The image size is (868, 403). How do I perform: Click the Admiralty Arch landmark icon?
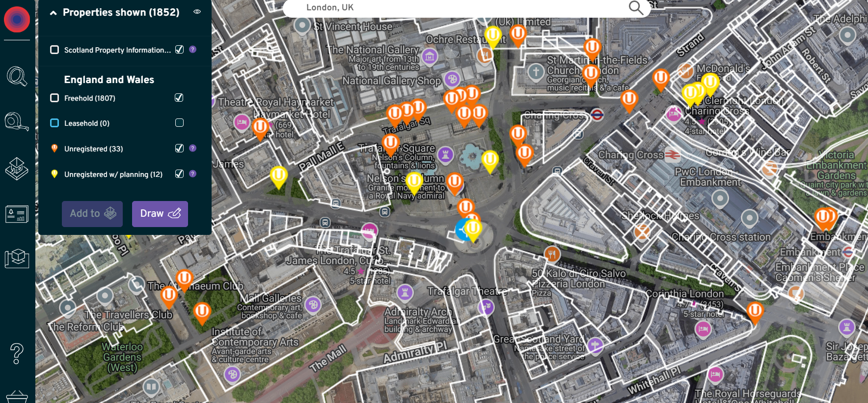tap(405, 293)
